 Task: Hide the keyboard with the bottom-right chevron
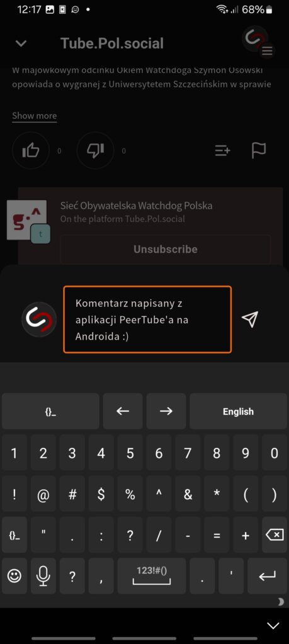(x=273, y=626)
